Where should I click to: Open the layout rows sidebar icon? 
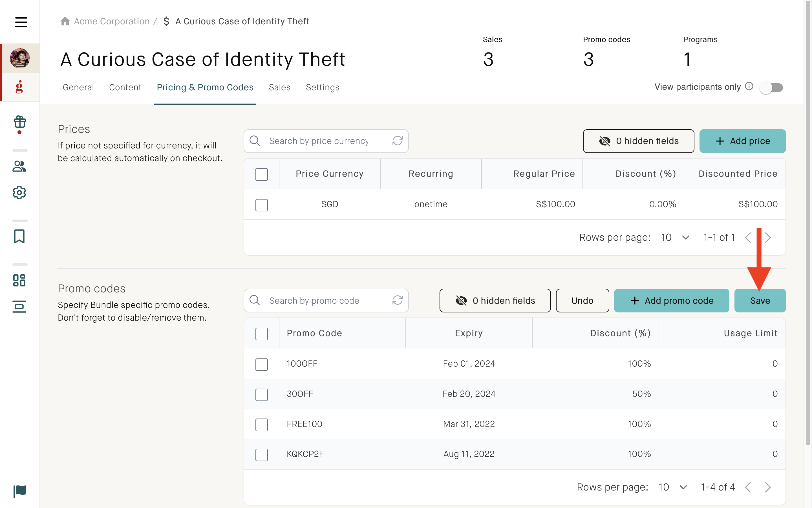19,306
